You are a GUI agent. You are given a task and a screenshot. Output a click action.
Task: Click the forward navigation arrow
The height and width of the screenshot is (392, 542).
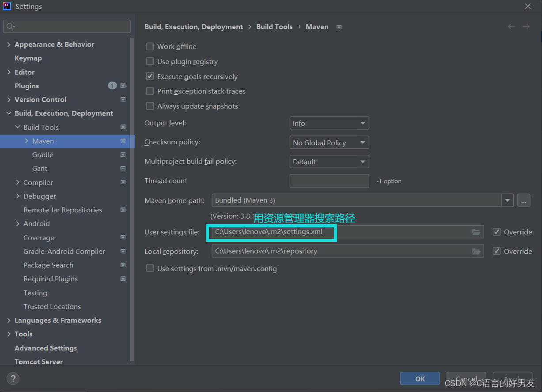coord(526,26)
